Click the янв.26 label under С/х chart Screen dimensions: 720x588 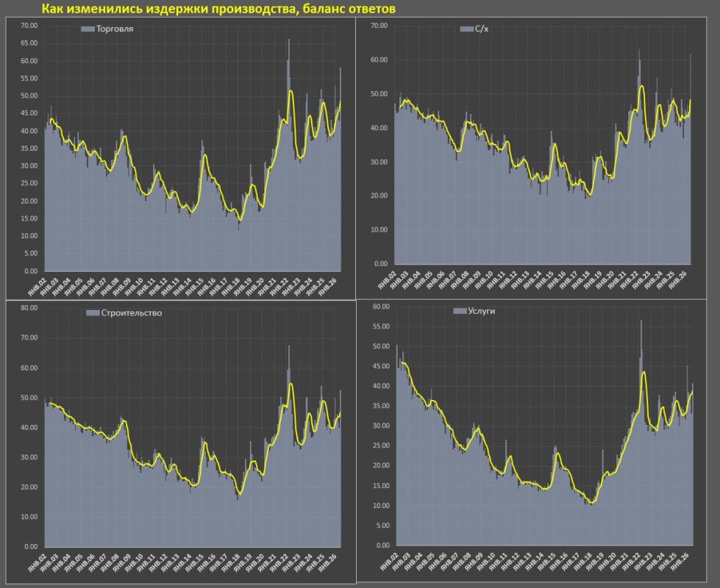pyautogui.click(x=678, y=279)
